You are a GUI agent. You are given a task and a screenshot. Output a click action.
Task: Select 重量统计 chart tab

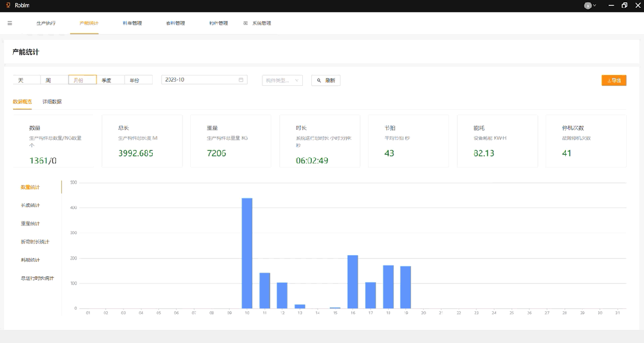30,224
